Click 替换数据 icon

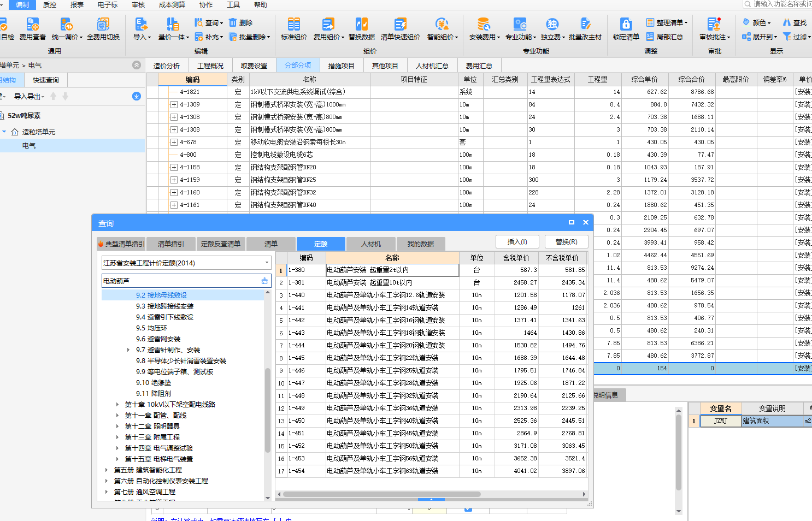coord(362,29)
